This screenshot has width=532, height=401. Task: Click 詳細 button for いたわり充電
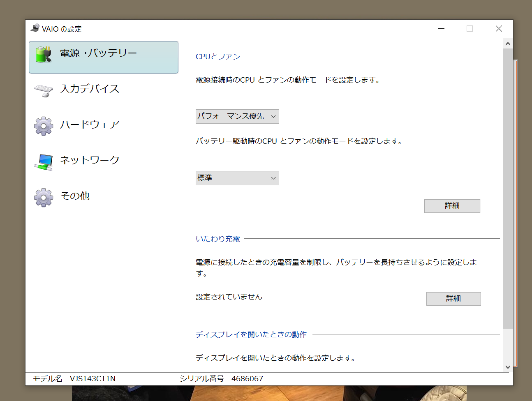453,299
